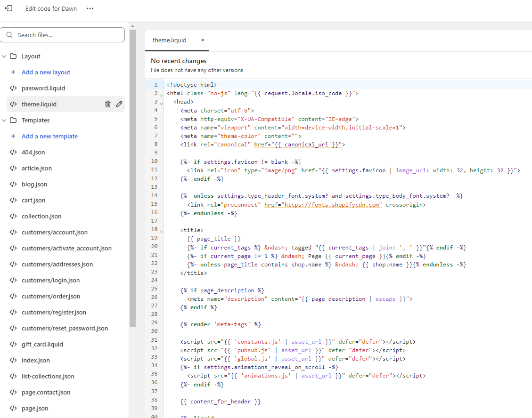The height and width of the screenshot is (418, 532).
Task: Open the three-dot more actions menu
Action: [x=90, y=8]
